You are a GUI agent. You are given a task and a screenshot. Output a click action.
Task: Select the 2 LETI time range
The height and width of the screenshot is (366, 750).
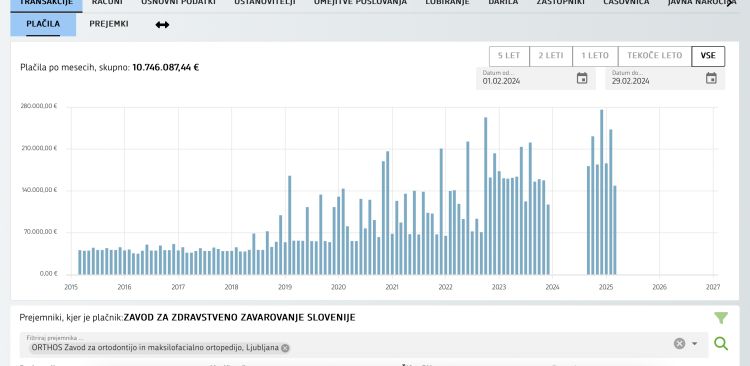point(551,56)
